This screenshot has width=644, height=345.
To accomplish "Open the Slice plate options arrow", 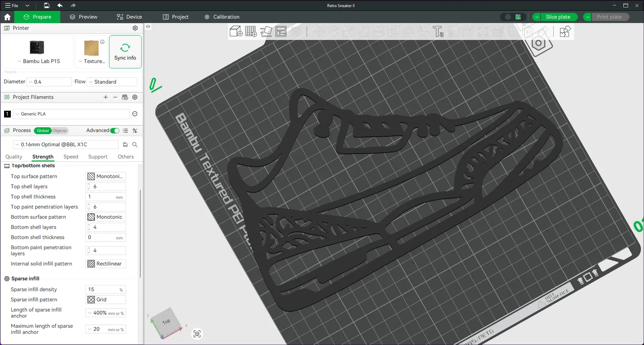I will (x=537, y=17).
